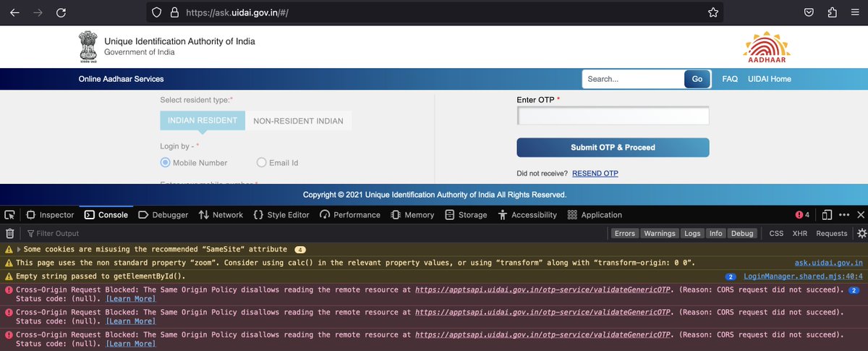Toggle the Errors filter in console
The height and width of the screenshot is (351, 868).
coord(624,234)
